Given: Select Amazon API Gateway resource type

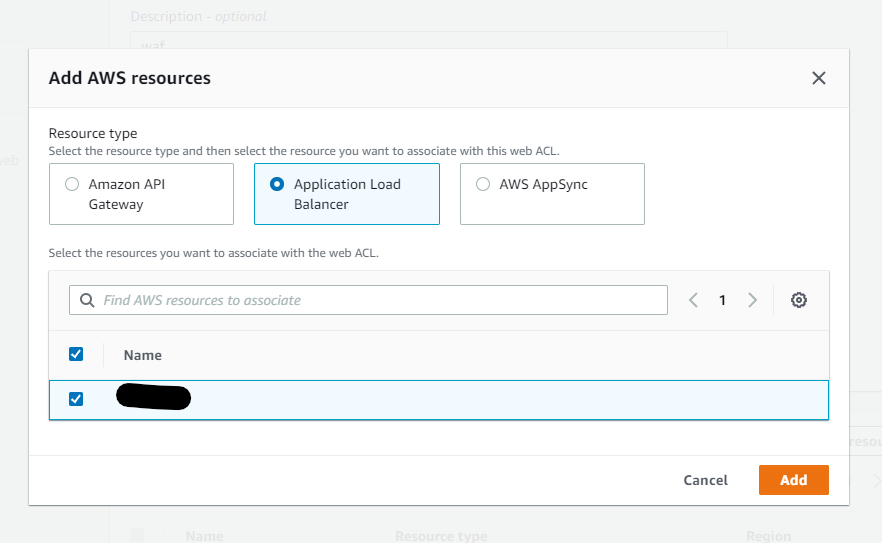Looking at the screenshot, I should 141,194.
